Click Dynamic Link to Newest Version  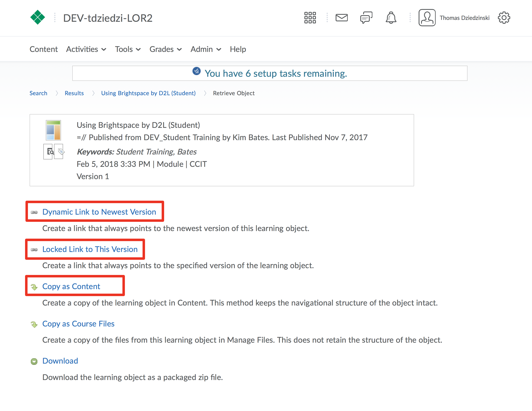[99, 212]
